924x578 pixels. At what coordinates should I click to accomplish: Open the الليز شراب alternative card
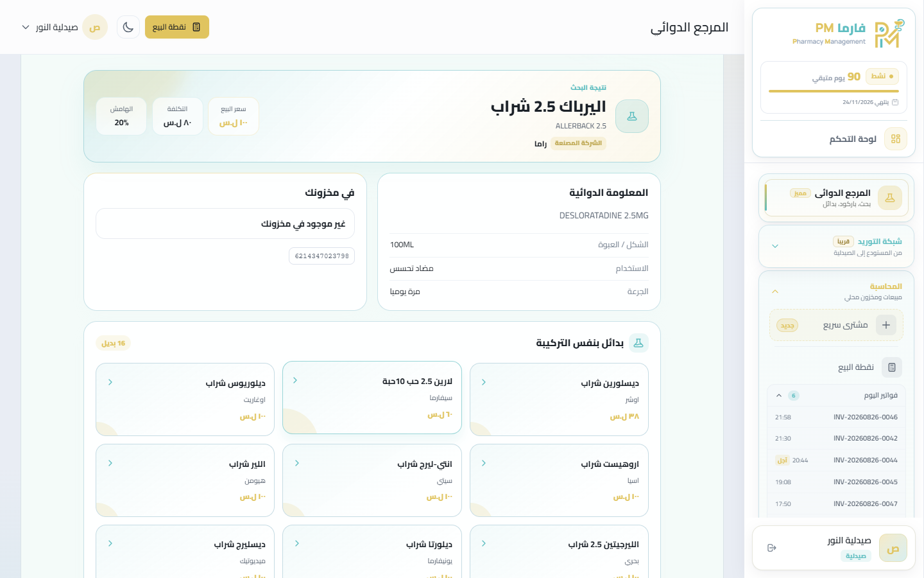185,480
